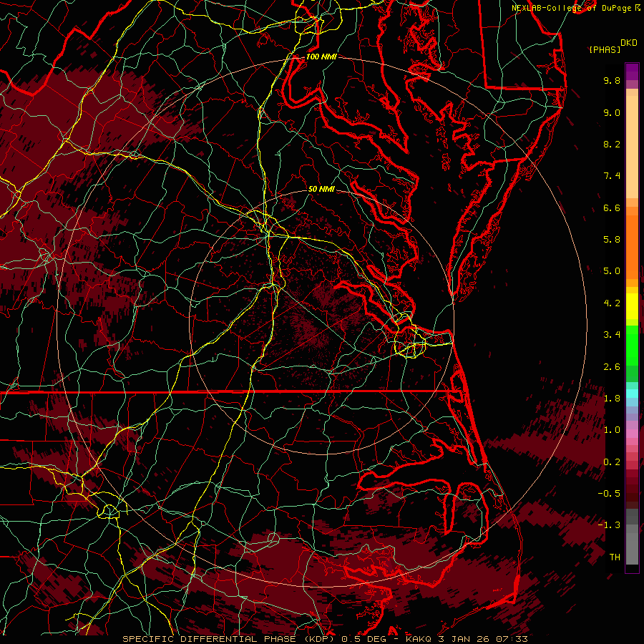Click the NEXLAB-College of DuPage credit text
644x644 pixels.
pos(572,8)
